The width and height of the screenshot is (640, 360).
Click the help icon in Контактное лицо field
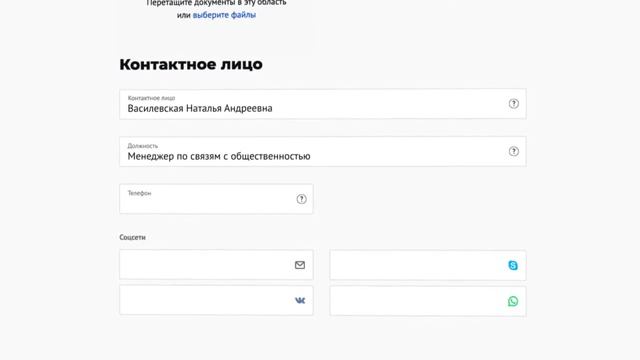coord(513,104)
